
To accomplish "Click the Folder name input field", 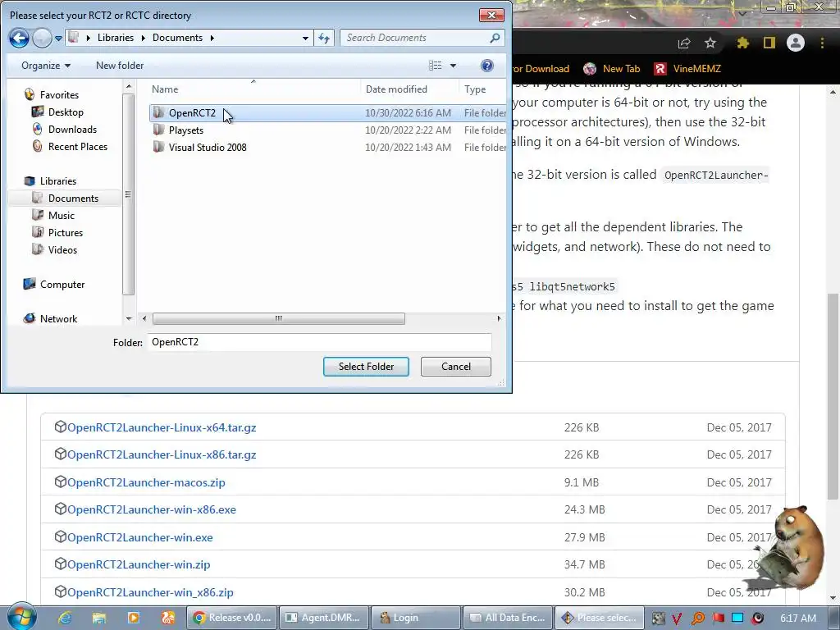I will 320,342.
